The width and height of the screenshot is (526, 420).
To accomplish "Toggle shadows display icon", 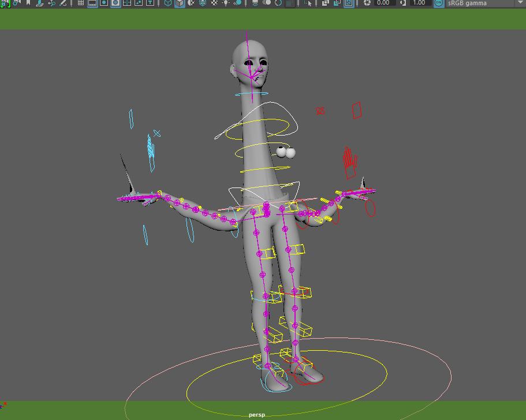I will coord(237,3).
